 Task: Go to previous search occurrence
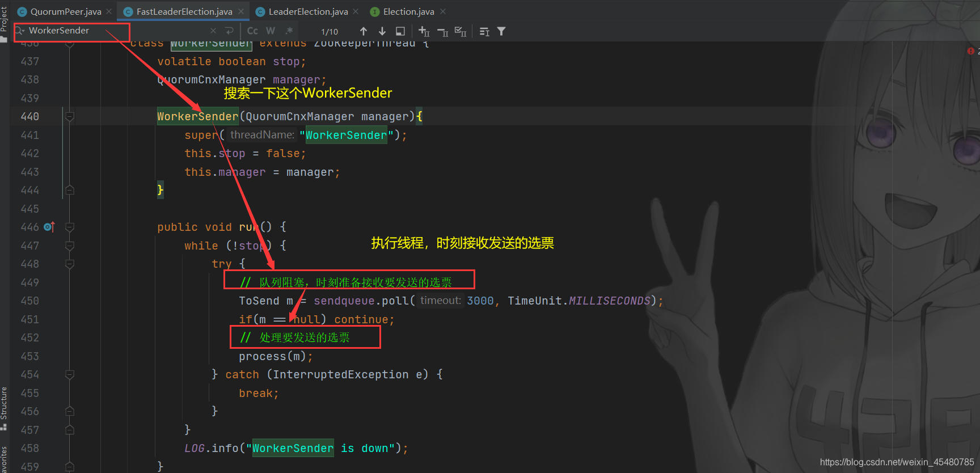tap(364, 31)
